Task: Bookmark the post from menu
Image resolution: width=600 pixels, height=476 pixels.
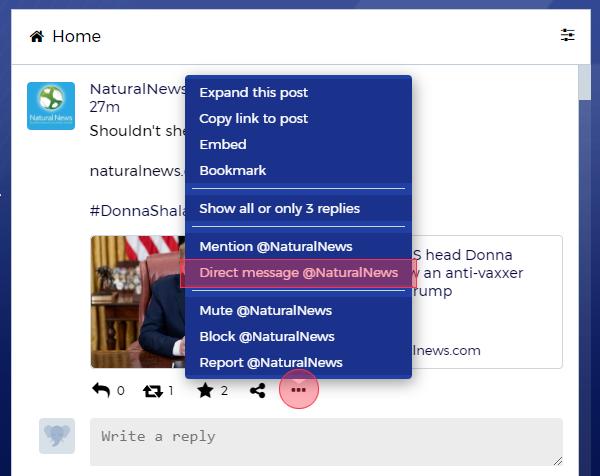Action: click(x=233, y=171)
